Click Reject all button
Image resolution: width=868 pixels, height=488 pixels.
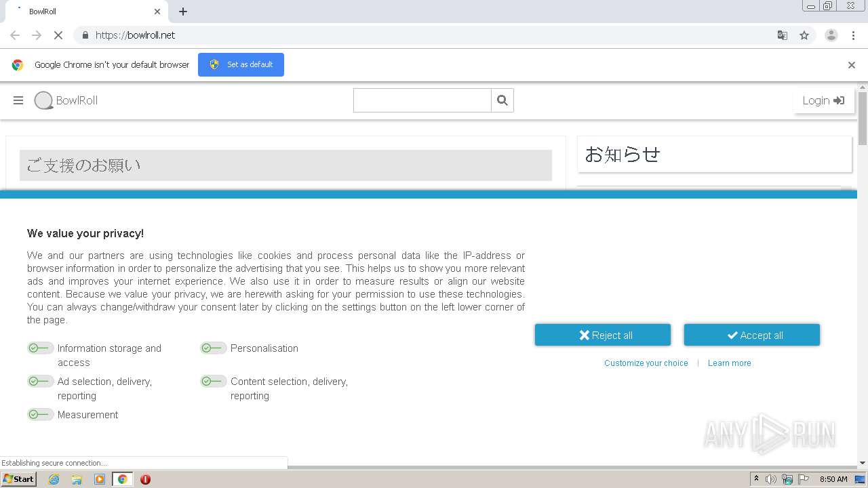603,335
